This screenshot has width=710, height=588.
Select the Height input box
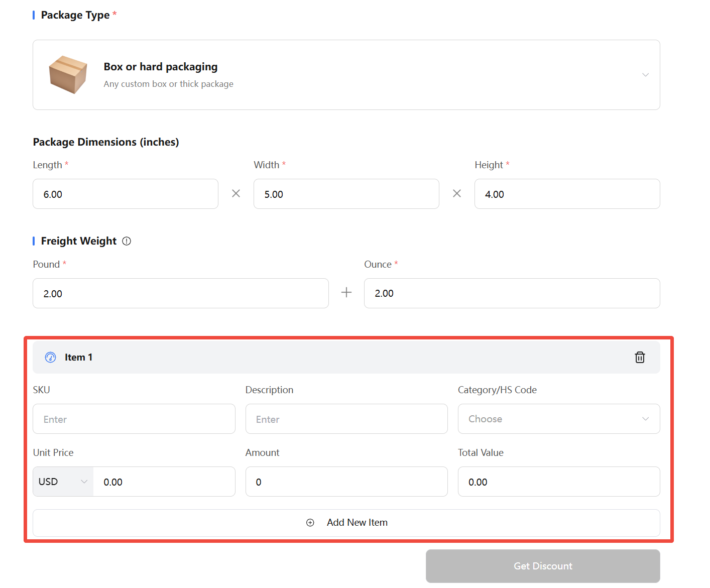(567, 194)
